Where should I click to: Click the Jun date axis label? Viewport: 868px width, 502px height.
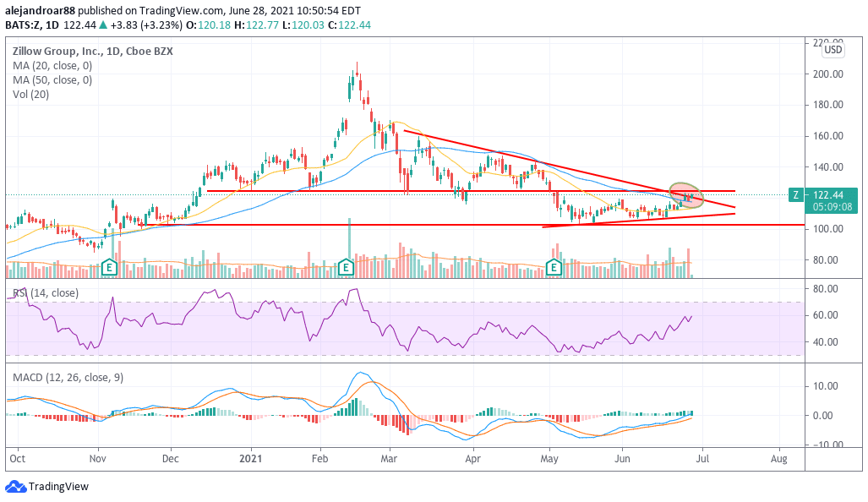622,459
